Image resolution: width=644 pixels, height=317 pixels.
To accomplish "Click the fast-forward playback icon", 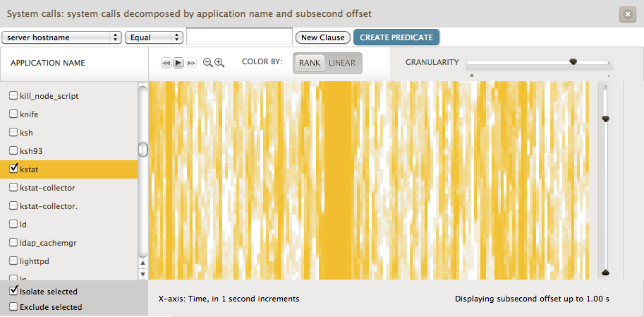I will [x=190, y=63].
